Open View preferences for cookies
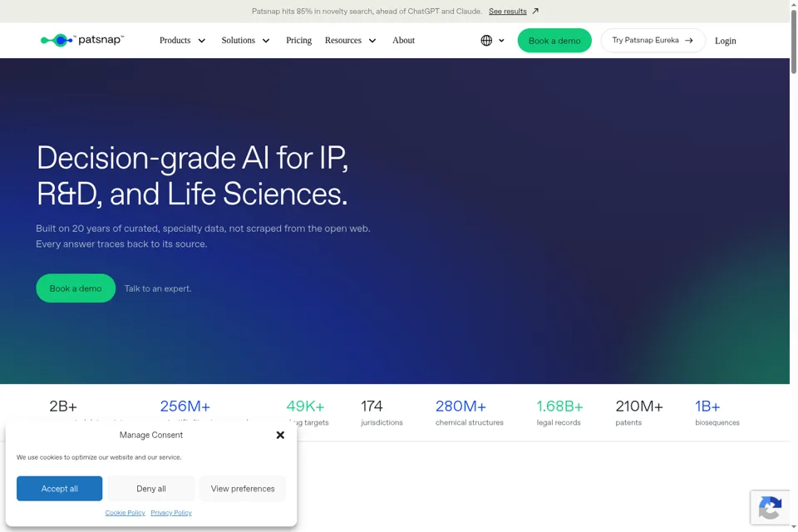The image size is (798, 532). coord(243,488)
